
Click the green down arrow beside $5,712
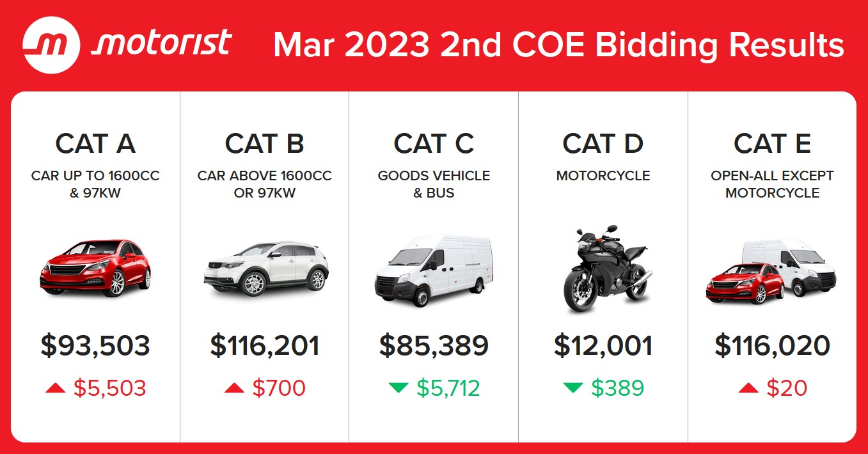pos(398,387)
